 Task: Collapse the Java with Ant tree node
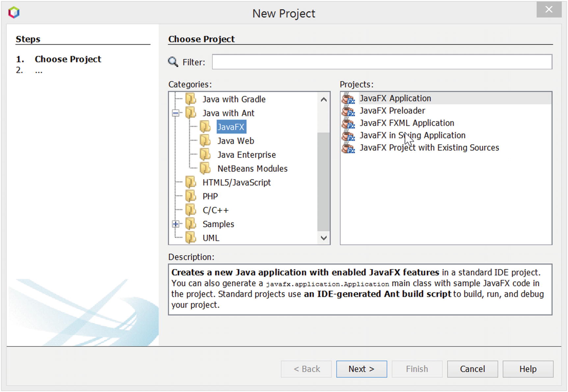coord(176,113)
